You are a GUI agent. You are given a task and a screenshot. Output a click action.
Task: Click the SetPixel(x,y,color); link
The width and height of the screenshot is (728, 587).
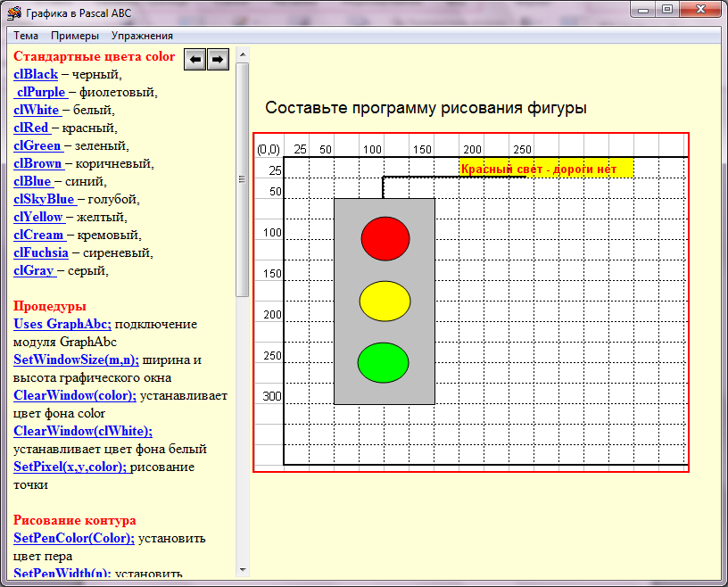(70, 467)
